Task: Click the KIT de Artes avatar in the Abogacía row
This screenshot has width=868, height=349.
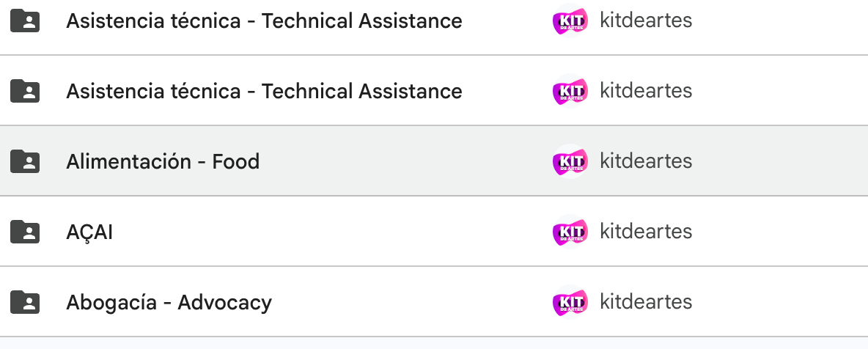Action: click(x=570, y=302)
